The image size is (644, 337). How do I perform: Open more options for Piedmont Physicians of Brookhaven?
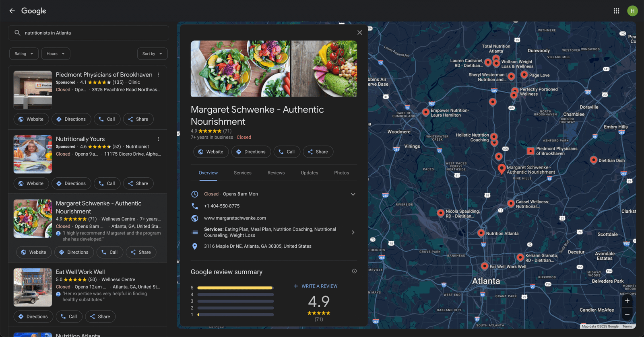158,75
